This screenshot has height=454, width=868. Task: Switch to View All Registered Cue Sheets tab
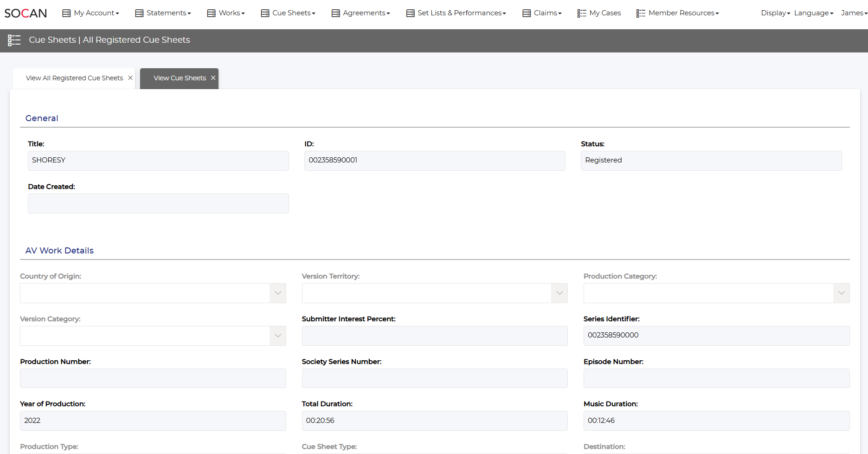pos(74,78)
